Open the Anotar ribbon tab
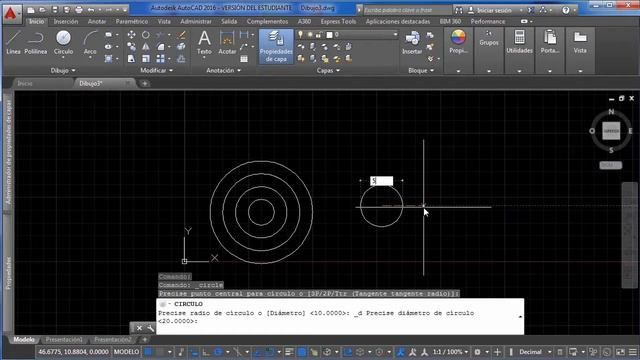 [x=97, y=22]
